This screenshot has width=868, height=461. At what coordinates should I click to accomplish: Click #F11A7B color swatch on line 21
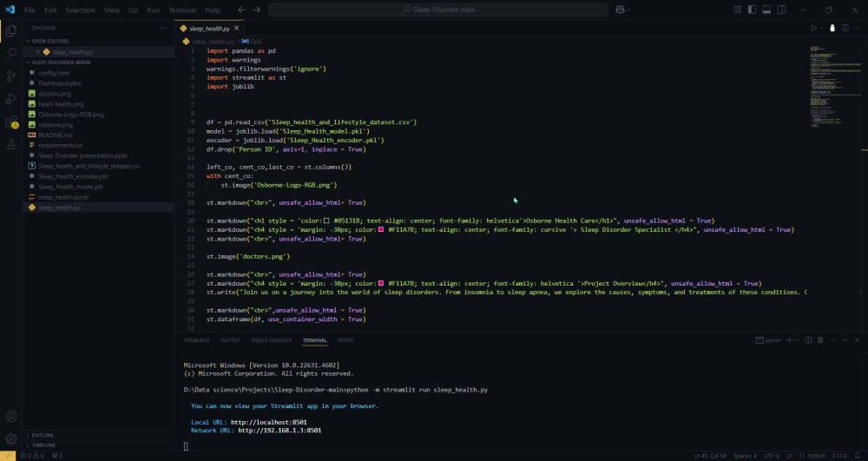pyautogui.click(x=381, y=230)
